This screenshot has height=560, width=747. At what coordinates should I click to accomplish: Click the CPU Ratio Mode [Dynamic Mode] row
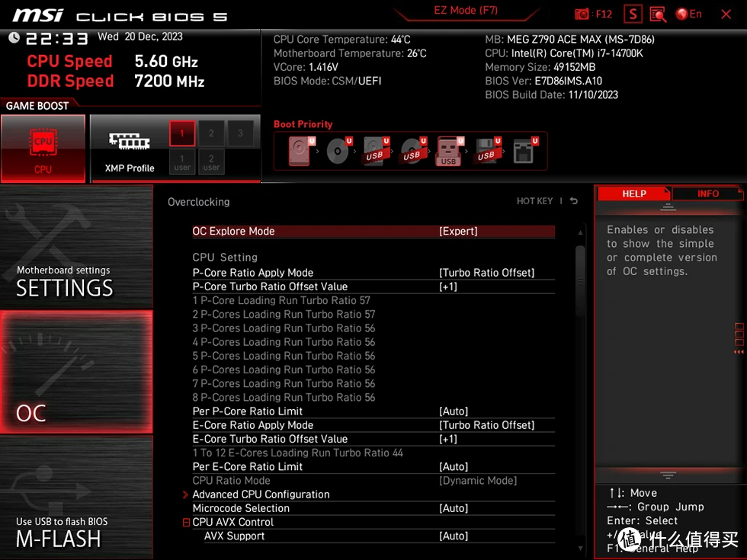pos(373,481)
